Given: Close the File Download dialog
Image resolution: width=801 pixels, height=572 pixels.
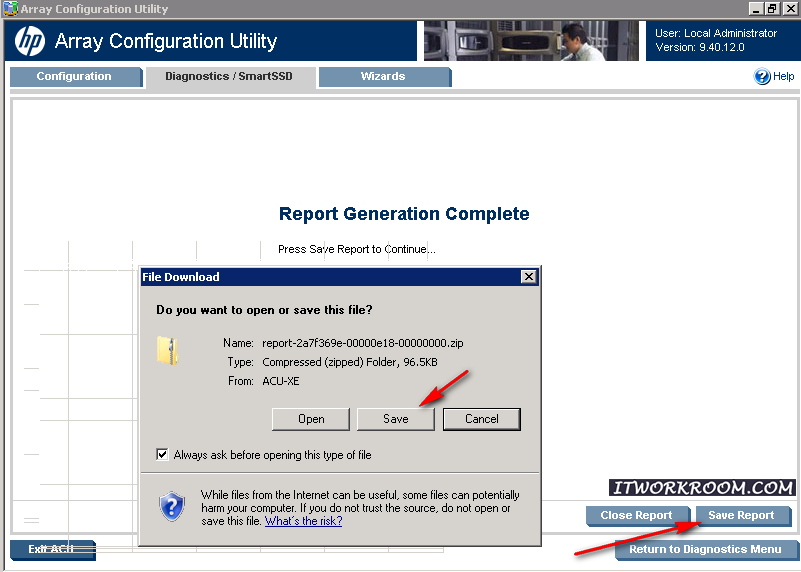Looking at the screenshot, I should pyautogui.click(x=529, y=277).
